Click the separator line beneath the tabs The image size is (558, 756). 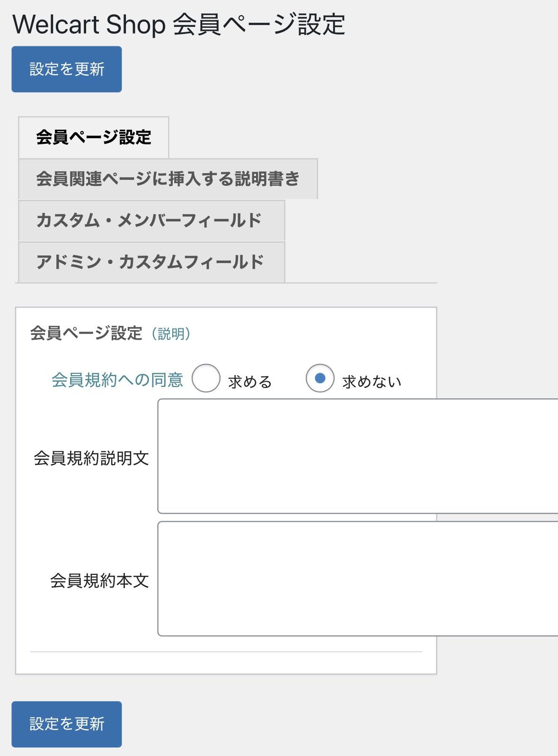(360, 283)
